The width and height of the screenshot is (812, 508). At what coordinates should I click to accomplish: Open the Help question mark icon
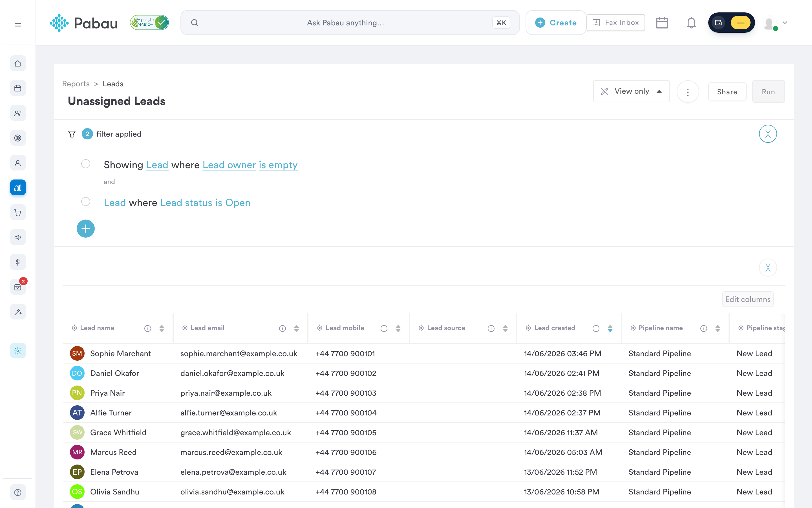click(x=18, y=492)
